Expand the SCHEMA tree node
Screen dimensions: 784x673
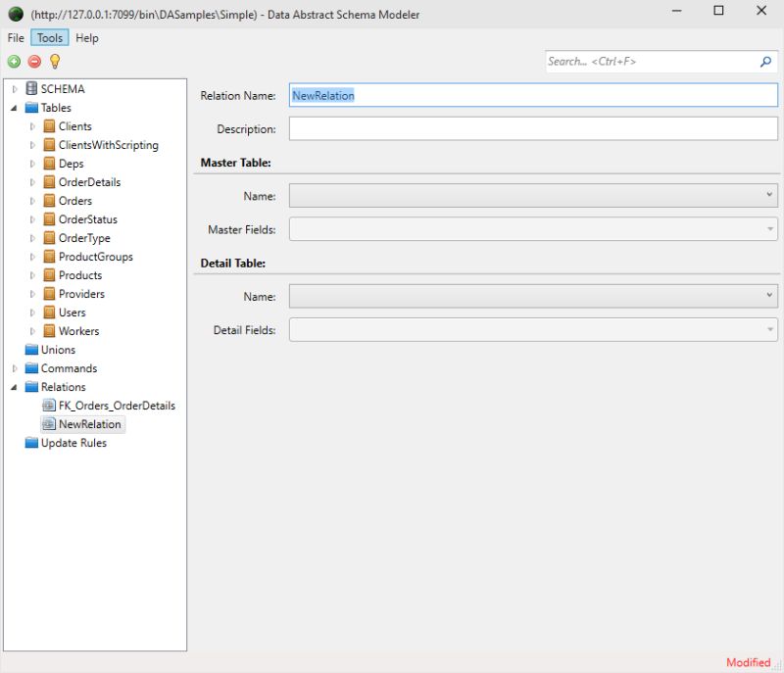pos(15,89)
